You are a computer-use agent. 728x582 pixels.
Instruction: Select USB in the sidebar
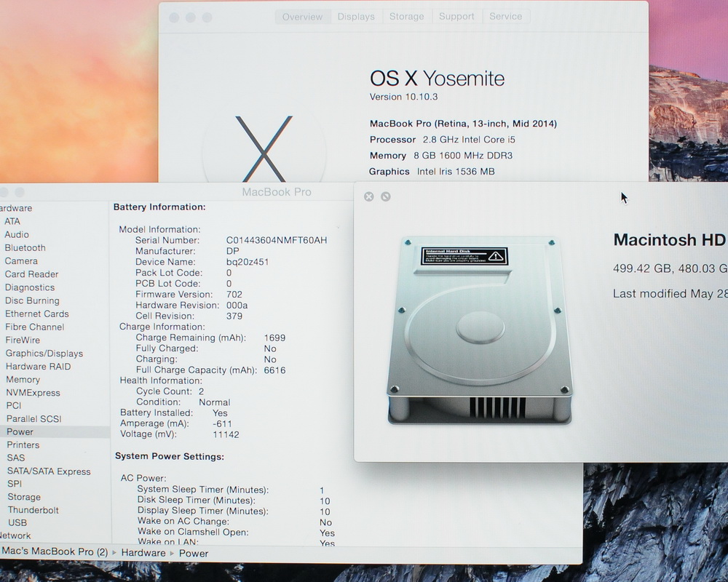click(x=17, y=522)
